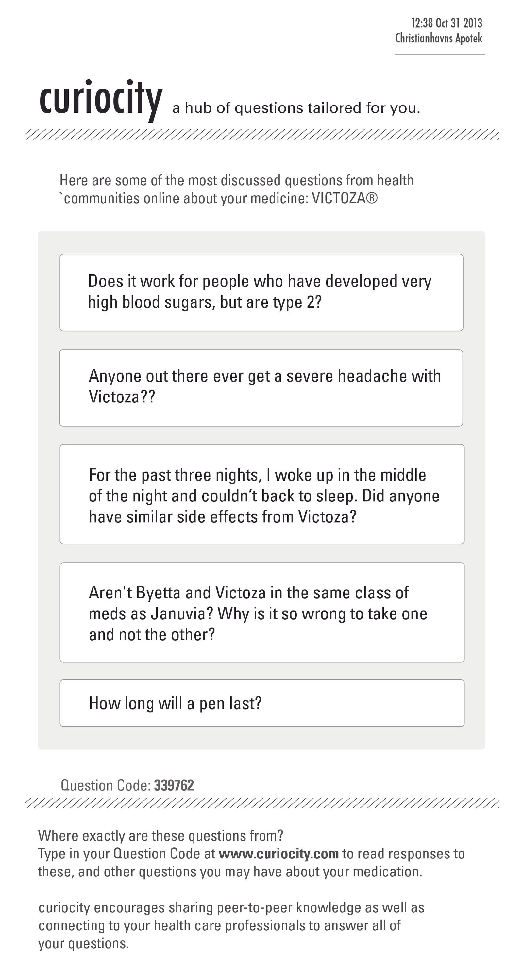The width and height of the screenshot is (523, 980).
Task: Click the Christianhavns Apotek pharmacy name
Action: (439, 38)
